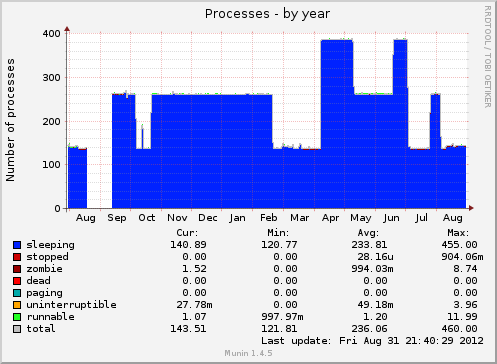The width and height of the screenshot is (497, 364).
Task: Click the Mar x-axis month label
Action: 300,218
